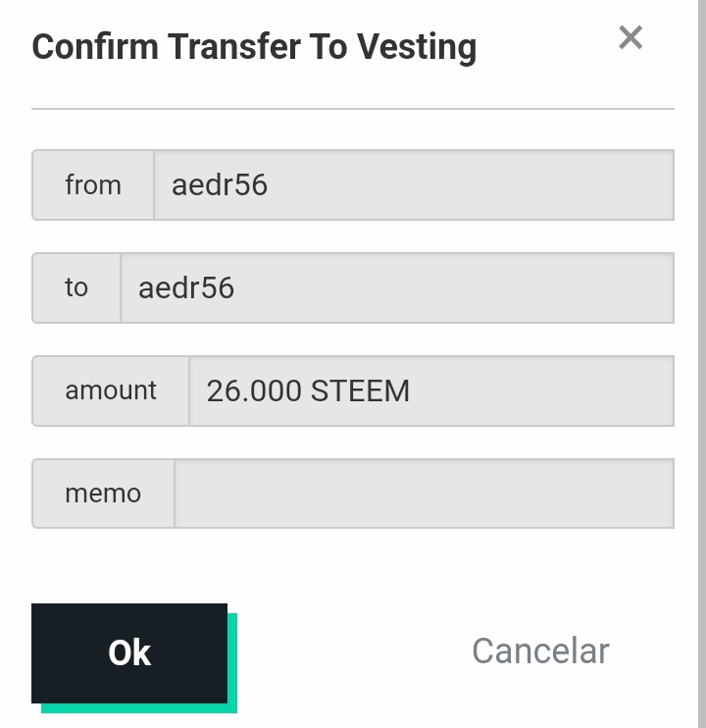Select the to field containing aedr56
Image resolution: width=706 pixels, height=728 pixels.
click(x=396, y=287)
